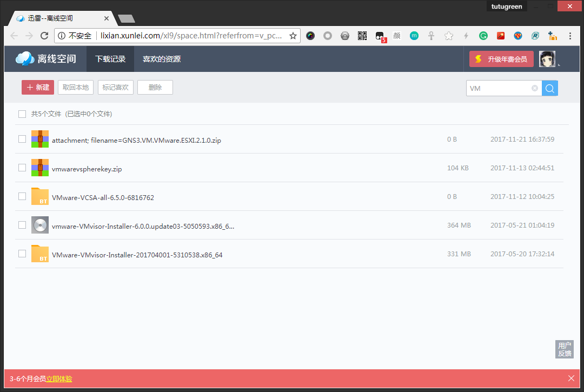This screenshot has height=392, width=584.
Task: Close the 迅雷--离线空间 browser tab
Action: point(106,18)
